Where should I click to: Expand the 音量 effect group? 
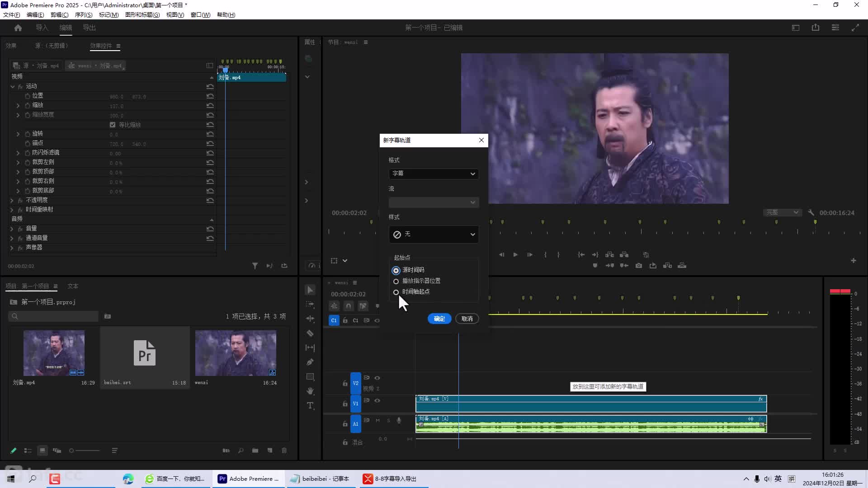[x=12, y=229]
